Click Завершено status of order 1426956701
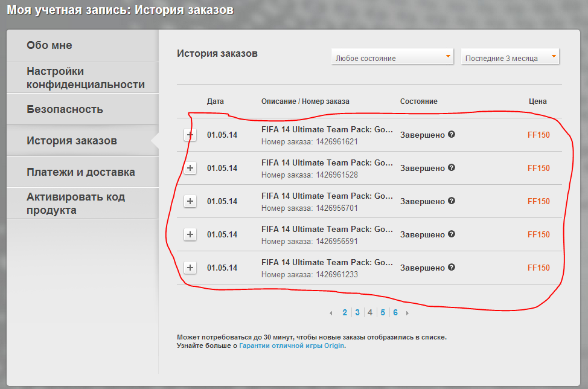Viewport: 588px width, 389px height. [x=422, y=201]
